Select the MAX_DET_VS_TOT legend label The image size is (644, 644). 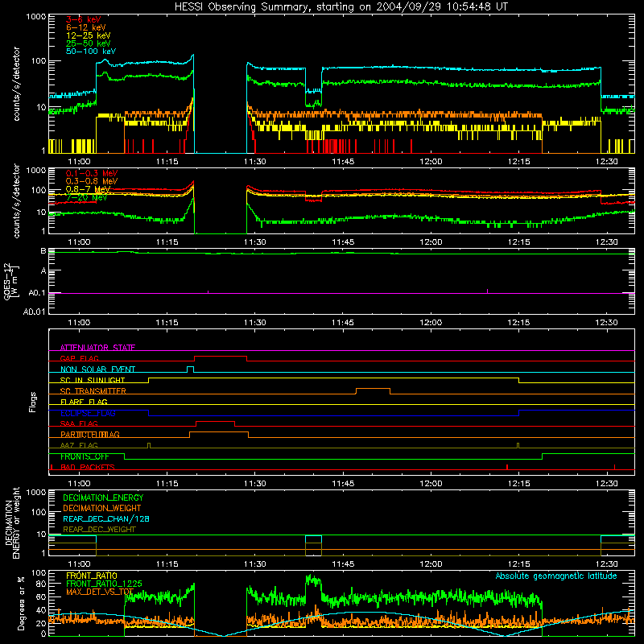click(x=100, y=592)
